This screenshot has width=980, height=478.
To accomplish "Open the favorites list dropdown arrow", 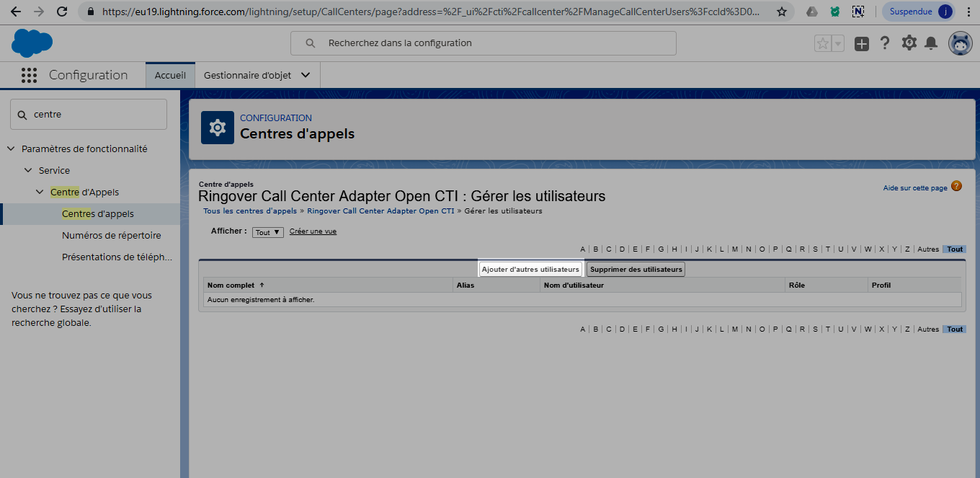I will tap(837, 43).
